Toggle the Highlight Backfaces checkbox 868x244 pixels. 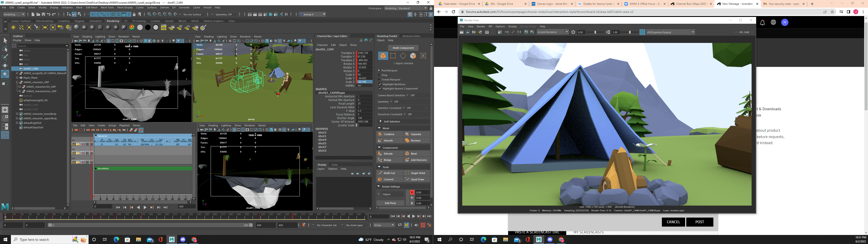[x=380, y=84]
